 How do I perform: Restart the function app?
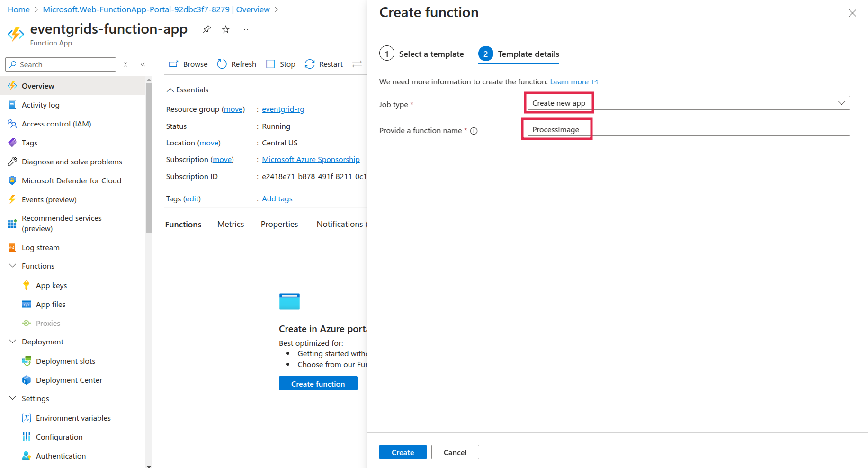pyautogui.click(x=324, y=64)
